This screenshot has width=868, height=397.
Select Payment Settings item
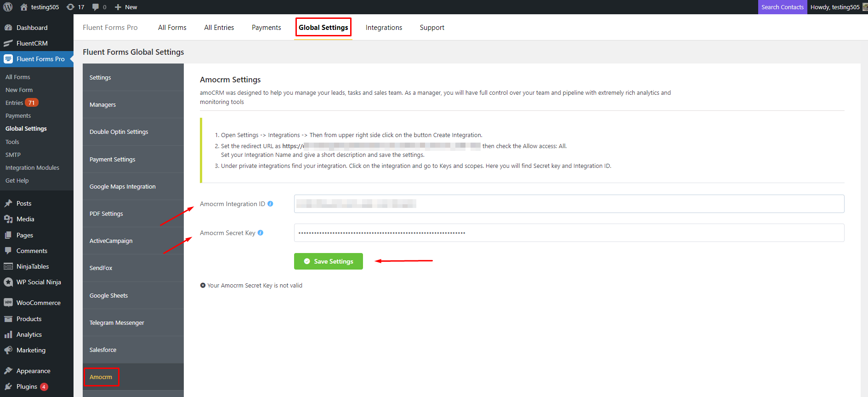[133, 159]
